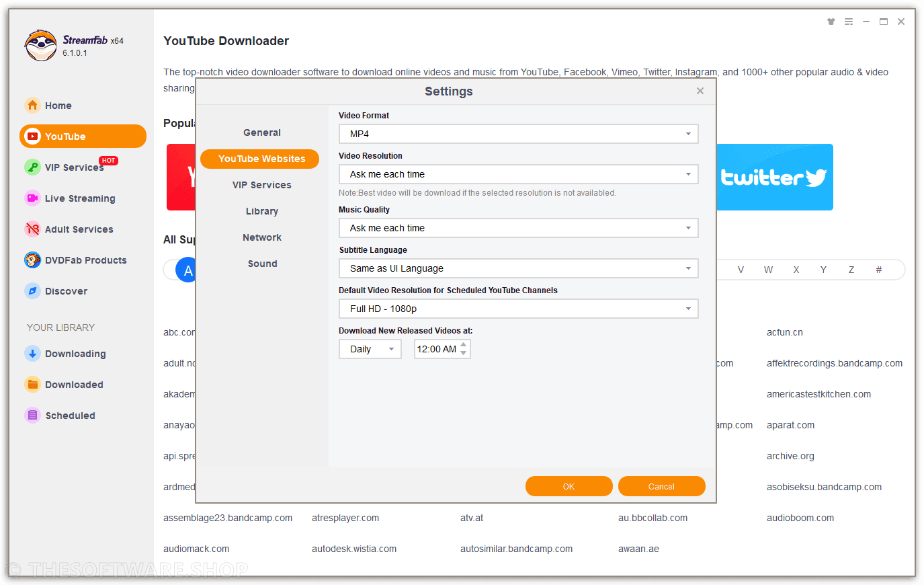Click the Live Streaming camera icon
The height and width of the screenshot is (585, 924).
pos(32,198)
